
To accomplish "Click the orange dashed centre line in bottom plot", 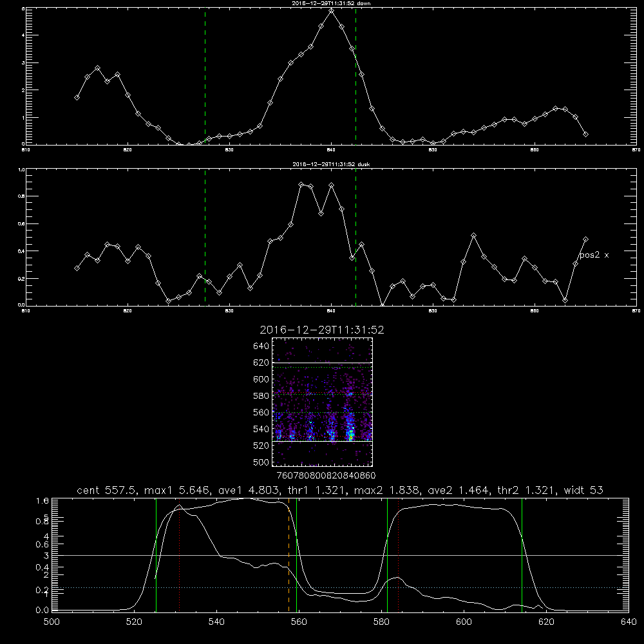I will pos(289,555).
